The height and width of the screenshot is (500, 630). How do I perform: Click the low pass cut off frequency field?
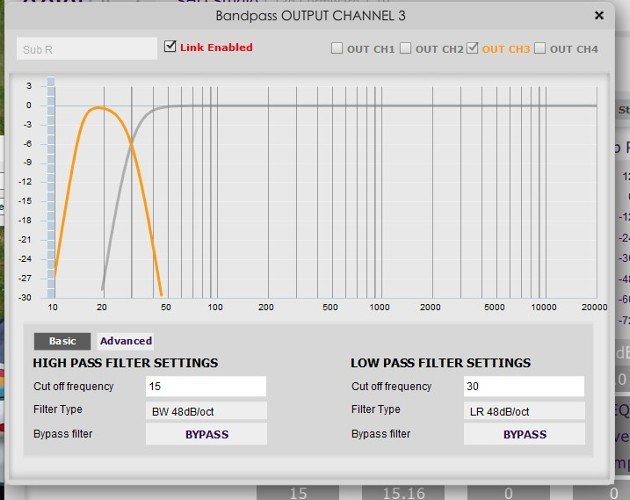click(x=523, y=387)
